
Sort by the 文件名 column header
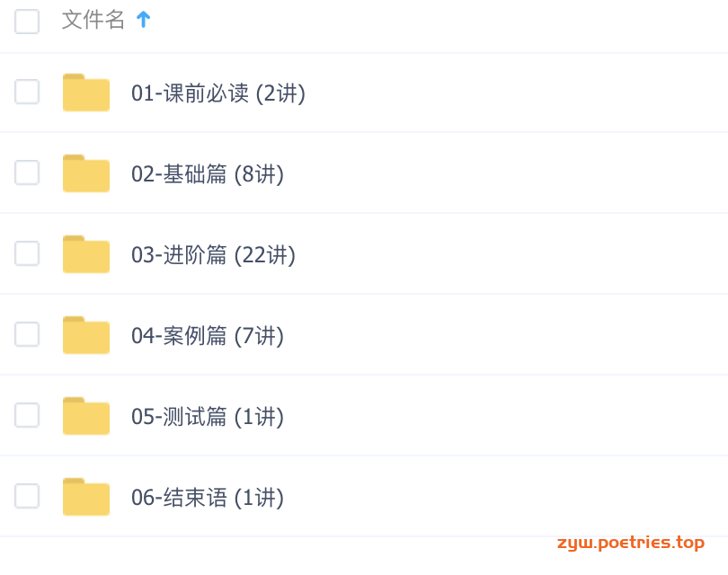[x=93, y=20]
